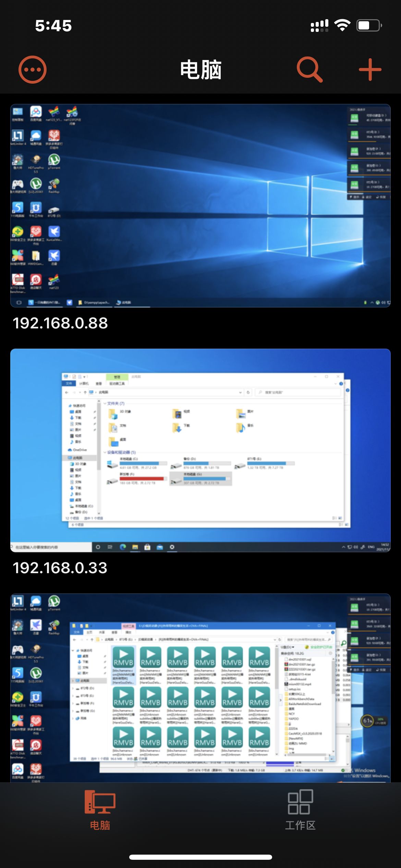Click the red drive usage bar in 192.168.0.33 preview
This screenshot has width=401, height=868.
point(142,479)
